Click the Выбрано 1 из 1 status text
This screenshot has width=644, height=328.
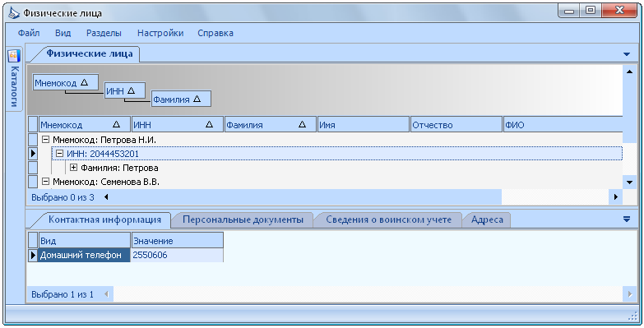(63, 294)
